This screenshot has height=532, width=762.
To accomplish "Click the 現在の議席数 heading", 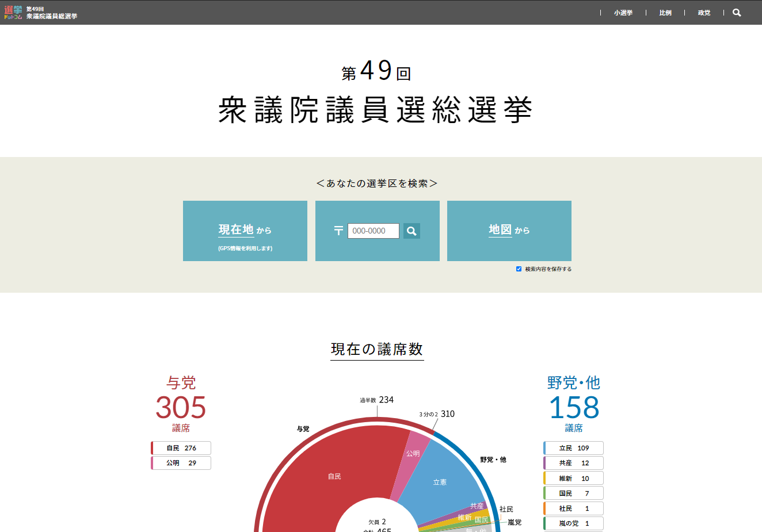I will click(x=377, y=349).
